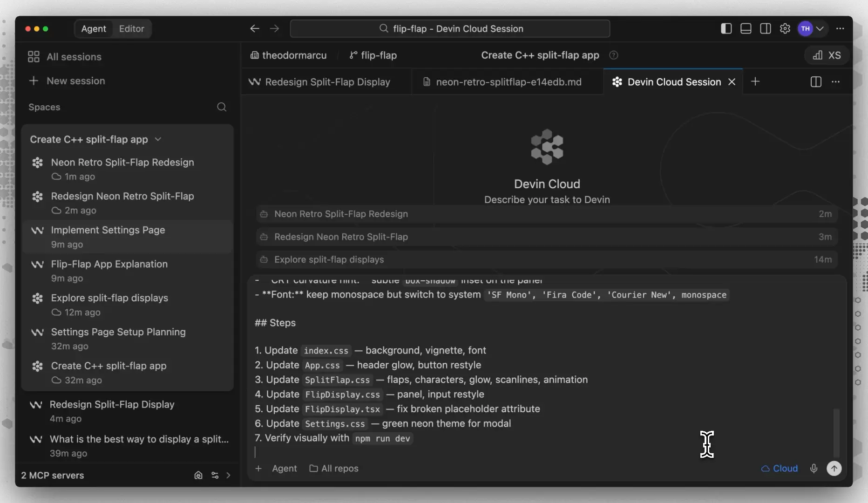Click the help icon beside session title
The height and width of the screenshot is (503, 868).
pyautogui.click(x=614, y=55)
